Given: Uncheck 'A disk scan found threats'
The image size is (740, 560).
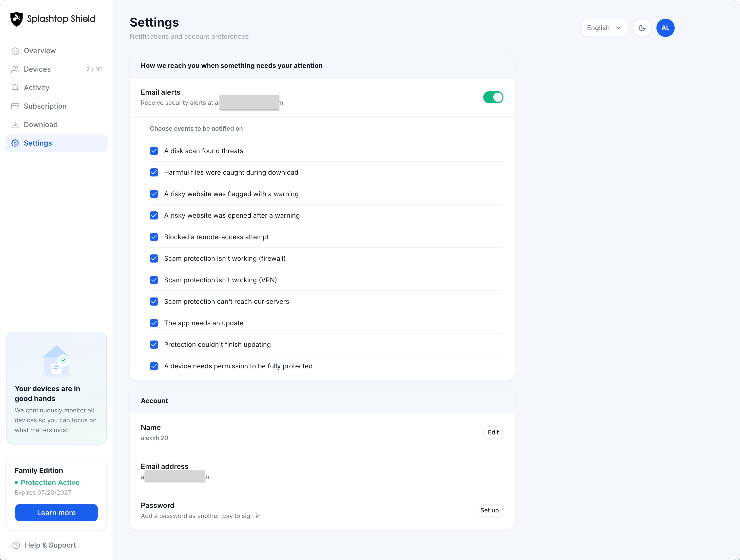Looking at the screenshot, I should click(x=154, y=151).
